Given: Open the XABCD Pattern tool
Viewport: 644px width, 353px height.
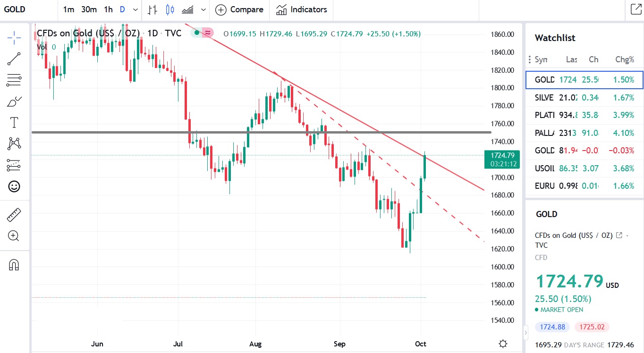Looking at the screenshot, I should 14,143.
